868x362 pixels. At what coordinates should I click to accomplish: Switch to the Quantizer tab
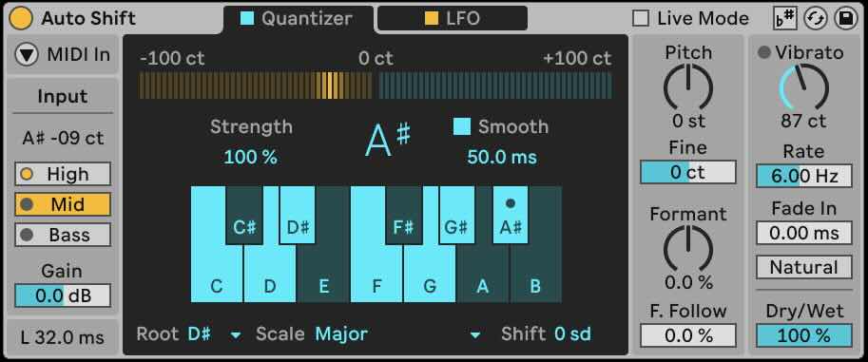(x=299, y=19)
